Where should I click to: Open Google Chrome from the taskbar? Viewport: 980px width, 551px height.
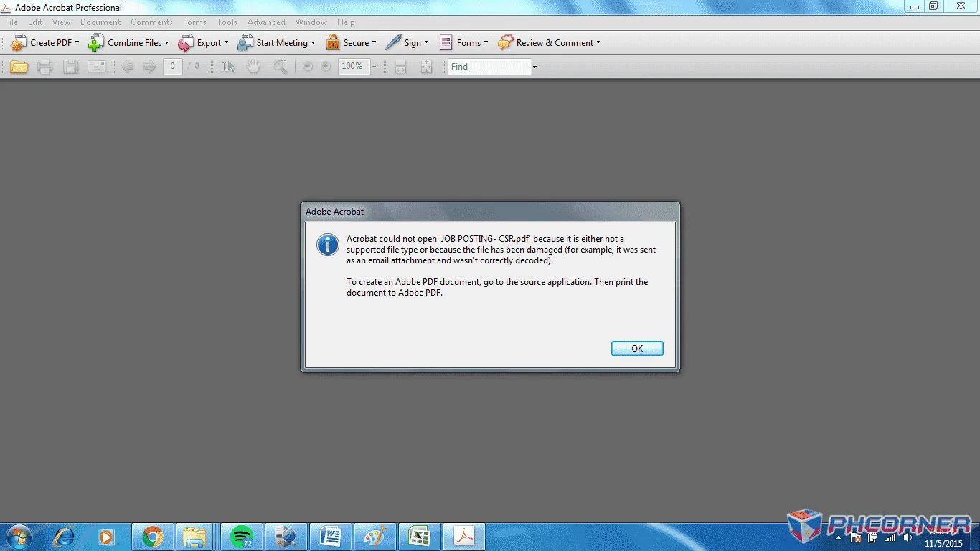152,536
